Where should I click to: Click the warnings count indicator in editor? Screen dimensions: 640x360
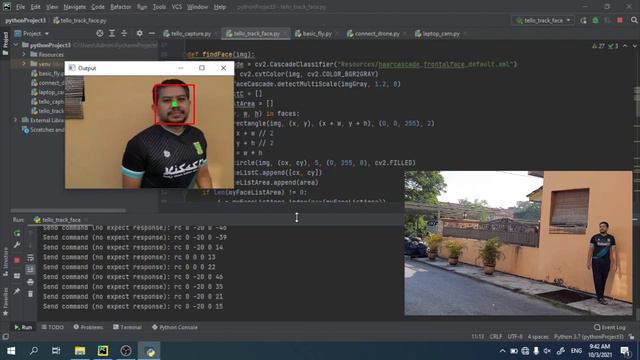tap(598, 46)
